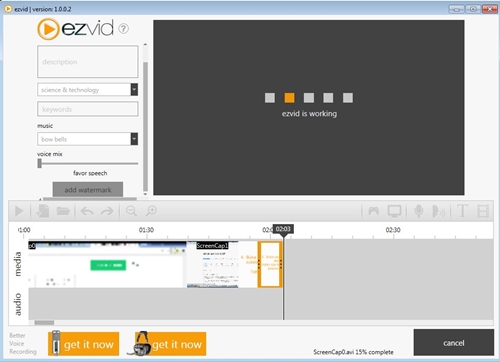Viewport: 500px width, 362px height.
Task: Click the settings panel scroll down arrow
Action: tap(145, 194)
